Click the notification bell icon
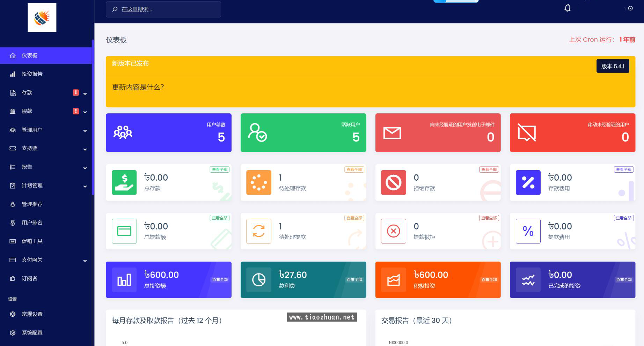The width and height of the screenshot is (644, 346). (568, 8)
